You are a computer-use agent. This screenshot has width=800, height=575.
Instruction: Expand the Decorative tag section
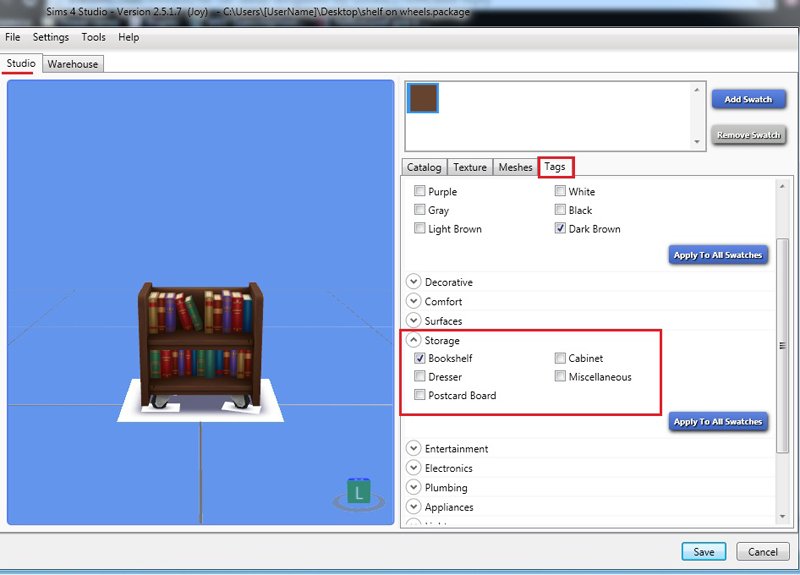414,283
